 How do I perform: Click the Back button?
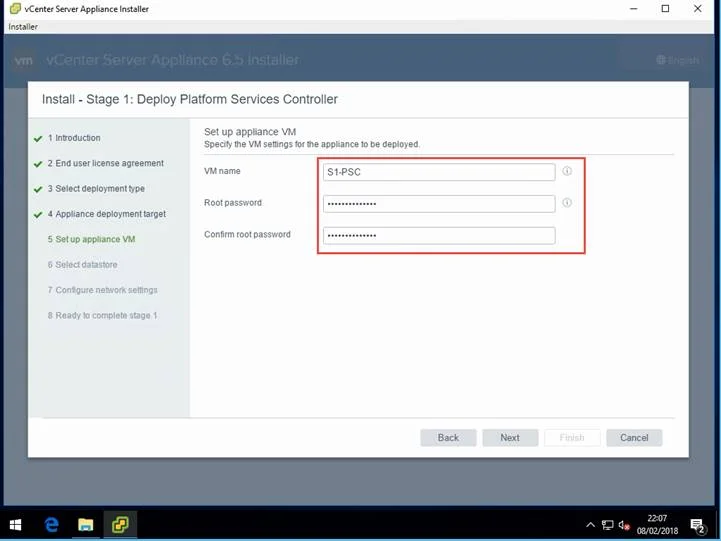pyautogui.click(x=448, y=438)
